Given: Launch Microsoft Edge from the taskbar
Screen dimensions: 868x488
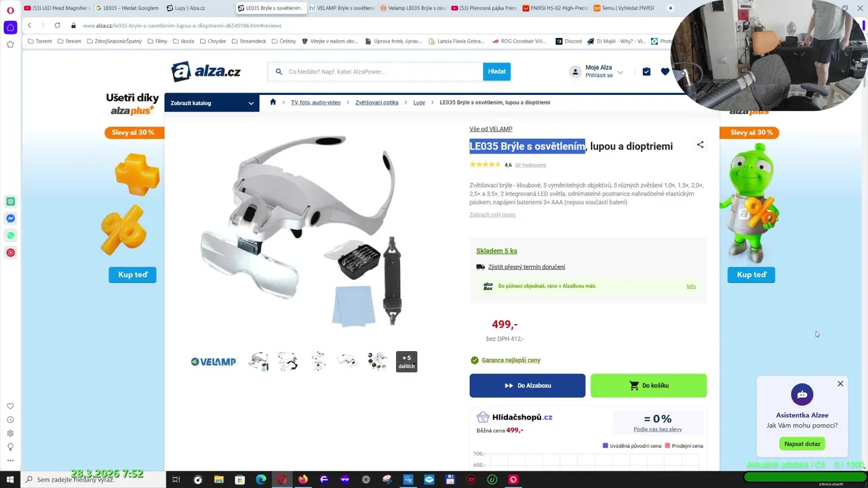Looking at the screenshot, I should coord(260,479).
